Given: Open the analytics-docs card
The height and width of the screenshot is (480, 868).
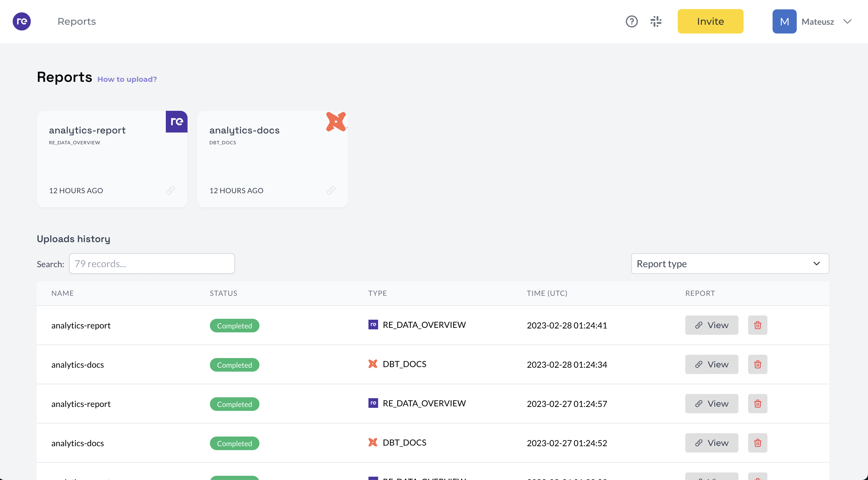Looking at the screenshot, I should tap(273, 159).
